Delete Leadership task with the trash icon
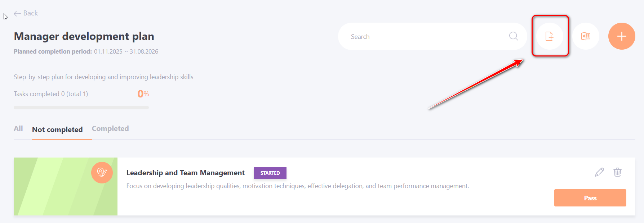644x223 pixels. coord(617,172)
